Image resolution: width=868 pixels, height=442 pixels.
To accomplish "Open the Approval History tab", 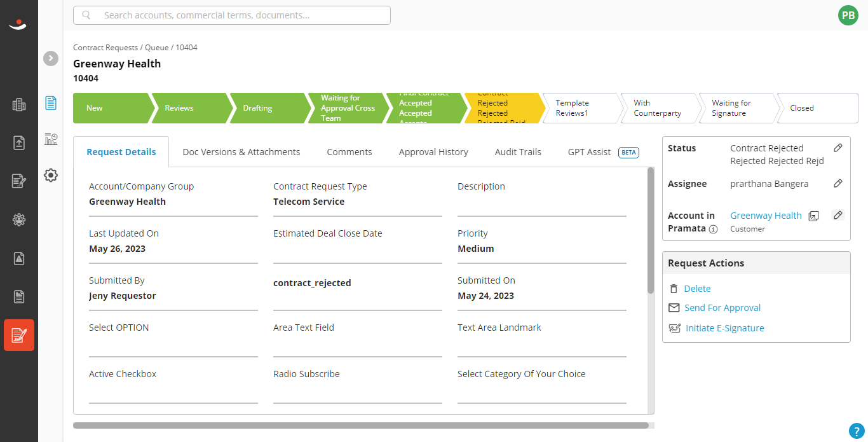I will pyautogui.click(x=433, y=152).
